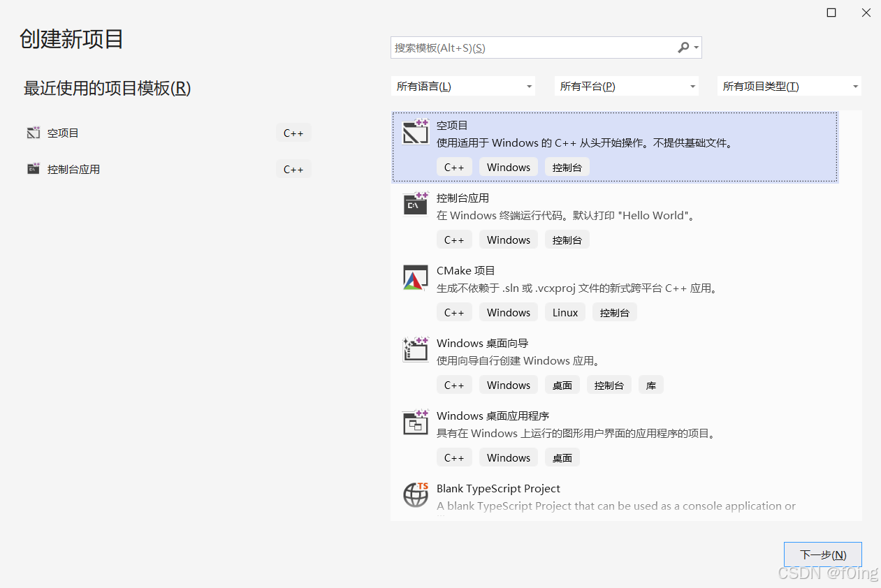Click the 控制台 tag under 控制台应用 template
This screenshot has height=588, width=881.
tap(567, 240)
